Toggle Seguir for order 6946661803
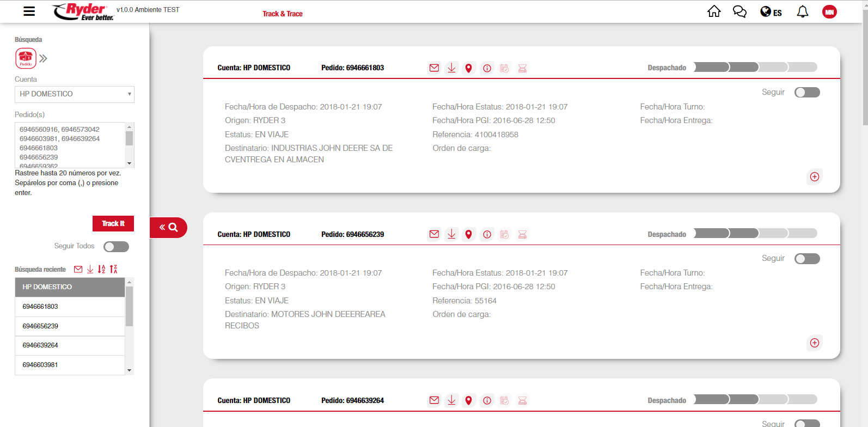Screen dimensions: 868x427 click(807, 93)
